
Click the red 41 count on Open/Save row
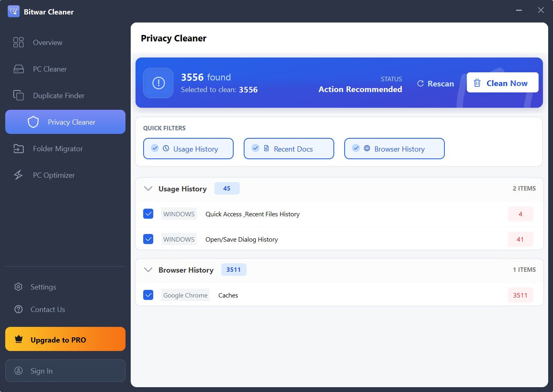520,239
